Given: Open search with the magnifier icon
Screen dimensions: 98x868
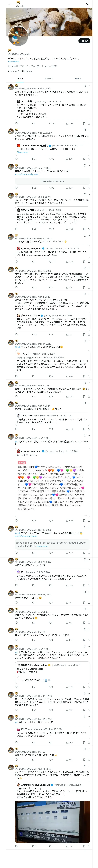Looking at the screenshot, I should point(88,4).
